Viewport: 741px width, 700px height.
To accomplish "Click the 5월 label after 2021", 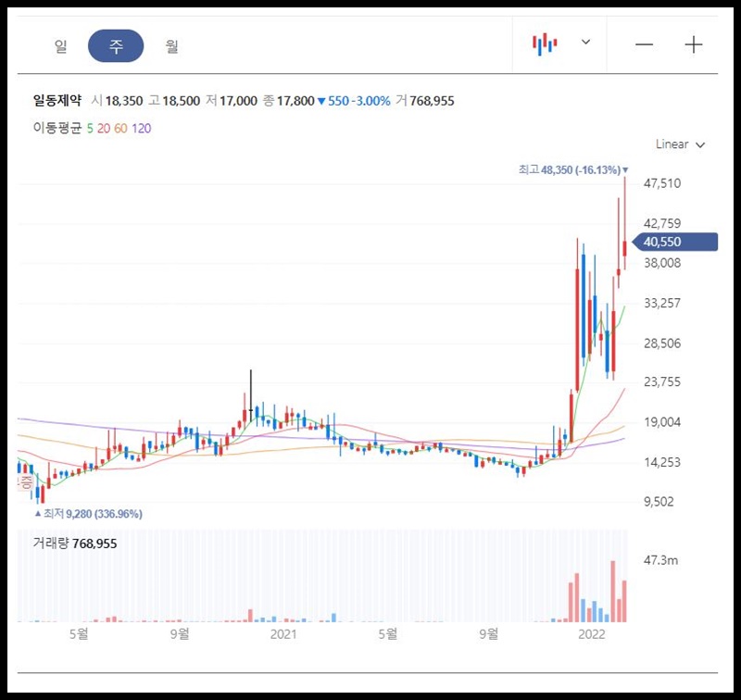I will click(388, 634).
